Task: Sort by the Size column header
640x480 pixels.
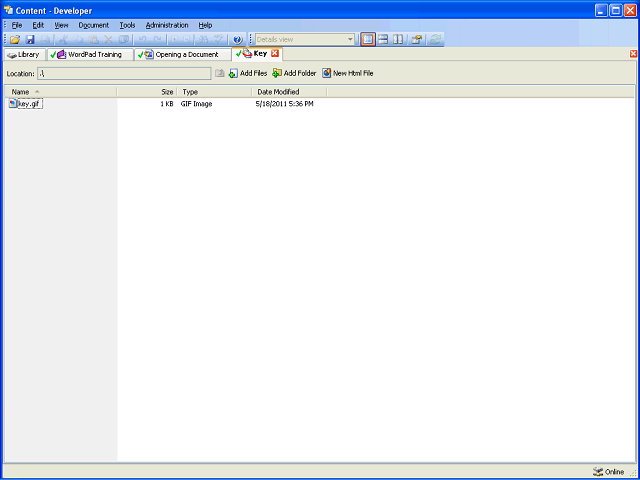Action: coord(147,92)
